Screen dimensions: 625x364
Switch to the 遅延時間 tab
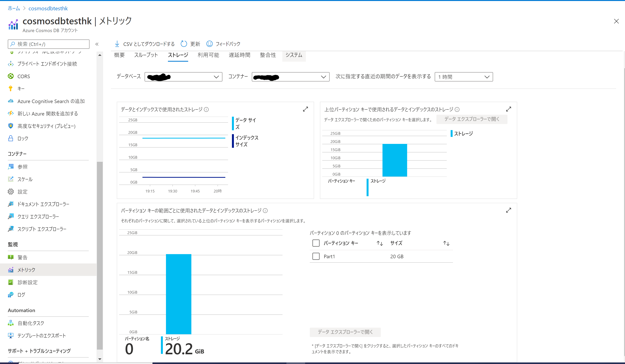pos(239,55)
